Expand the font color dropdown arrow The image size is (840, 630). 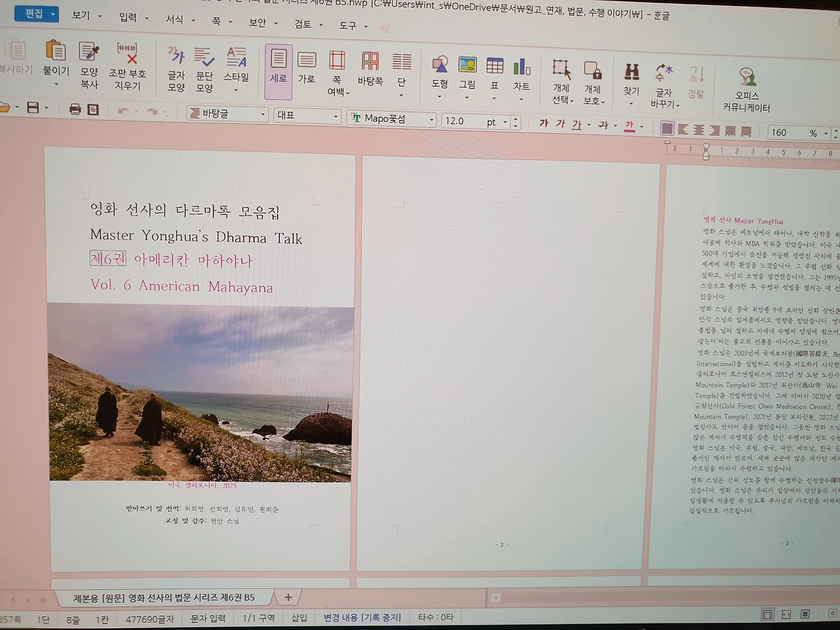click(642, 127)
